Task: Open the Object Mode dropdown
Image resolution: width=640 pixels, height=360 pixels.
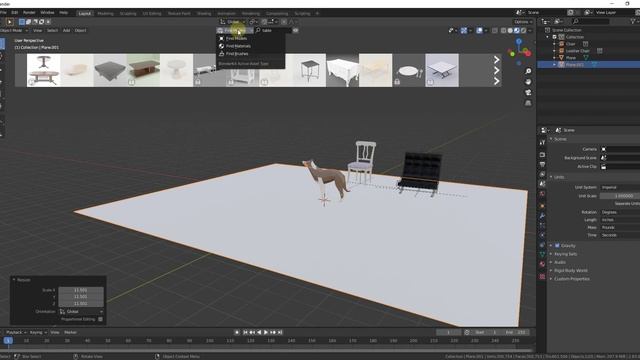Action: point(13,30)
